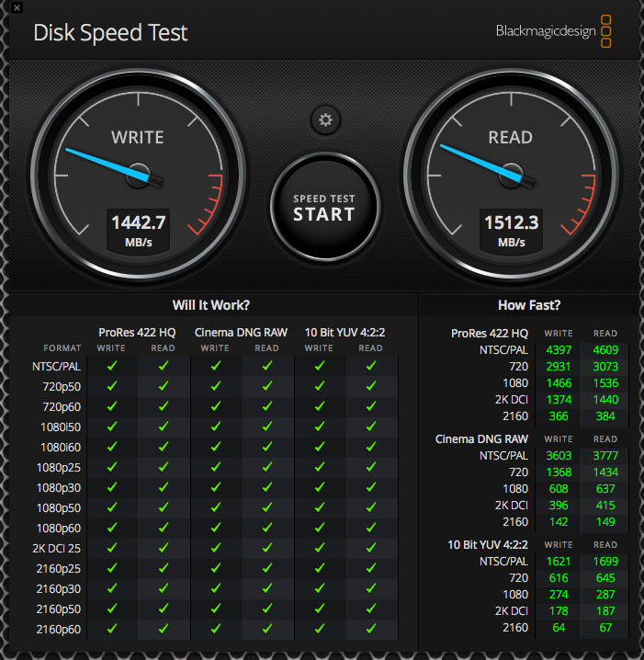Select the 2160p60 format row label
The width and height of the screenshot is (644, 660).
[x=59, y=630]
